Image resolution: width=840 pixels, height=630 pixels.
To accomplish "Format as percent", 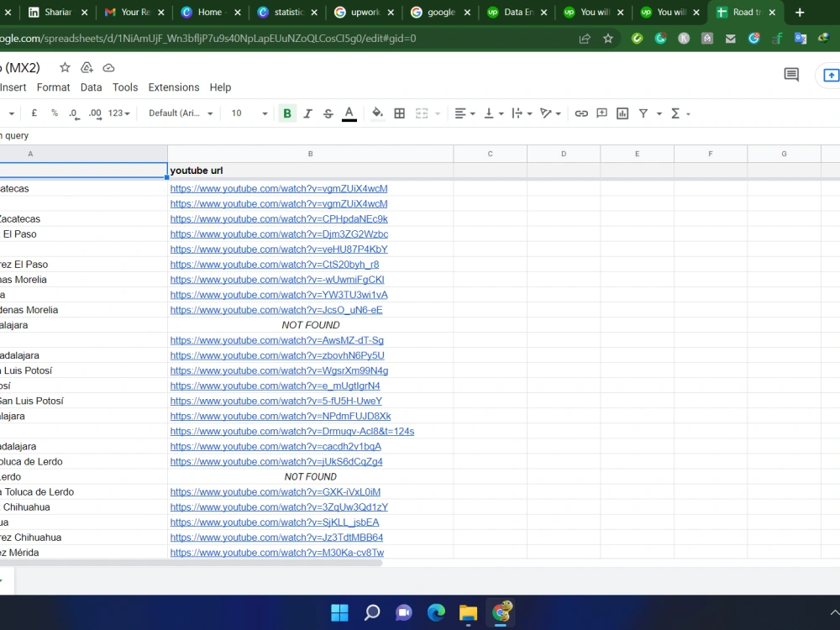I will pos(54,113).
